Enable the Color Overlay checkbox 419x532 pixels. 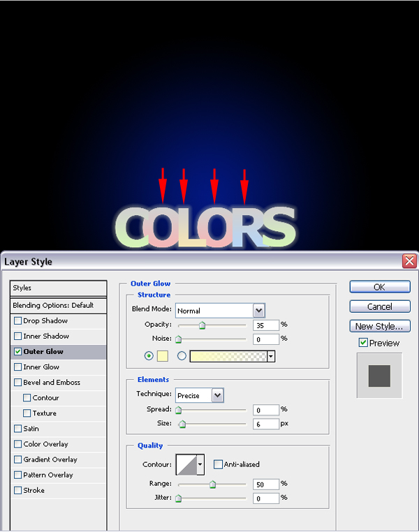(x=17, y=444)
